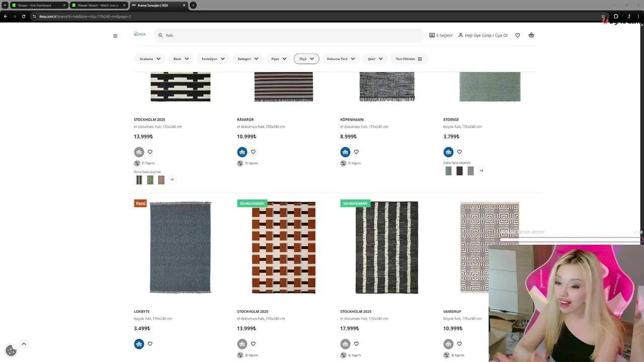The height and width of the screenshot is (362, 644).
Task: Favorite the STOENSE rug
Action: coord(459,152)
